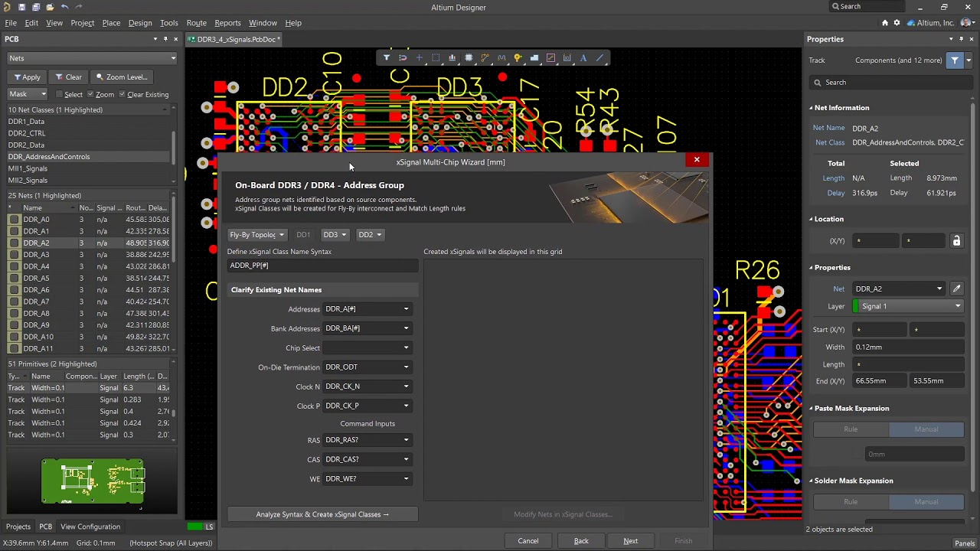The height and width of the screenshot is (551, 980).
Task: Click the green LS layer swatch at bottom
Action: coord(195,527)
